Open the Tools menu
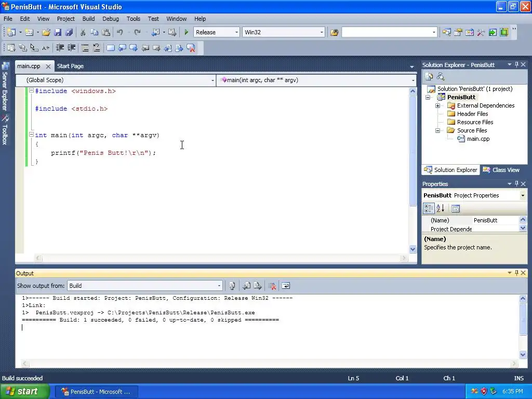The image size is (532, 399). tap(134, 19)
